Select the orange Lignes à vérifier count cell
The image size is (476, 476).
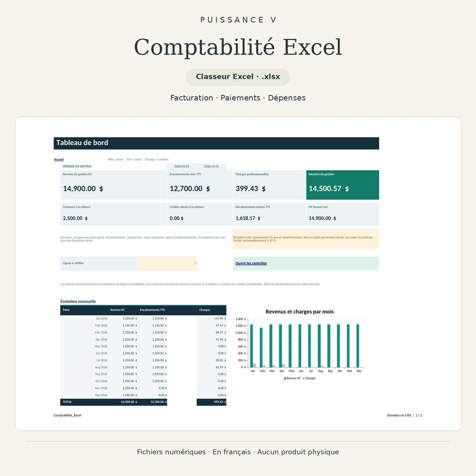(x=167, y=263)
